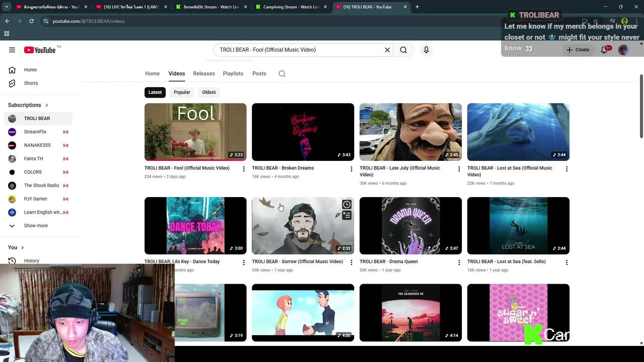Open options for Lost at Sea feat. čello

[x=567, y=262]
